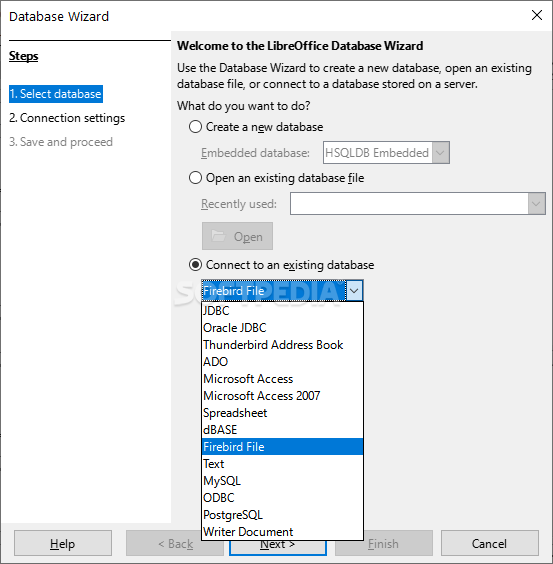Cancel the Database Wizard
Screen dimensions: 553x564
click(x=489, y=543)
